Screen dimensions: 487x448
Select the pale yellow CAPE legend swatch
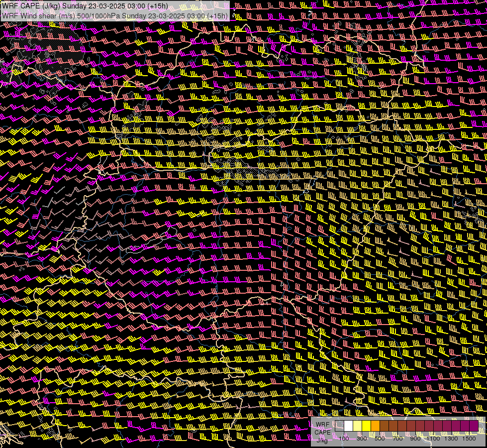[x=358, y=426]
